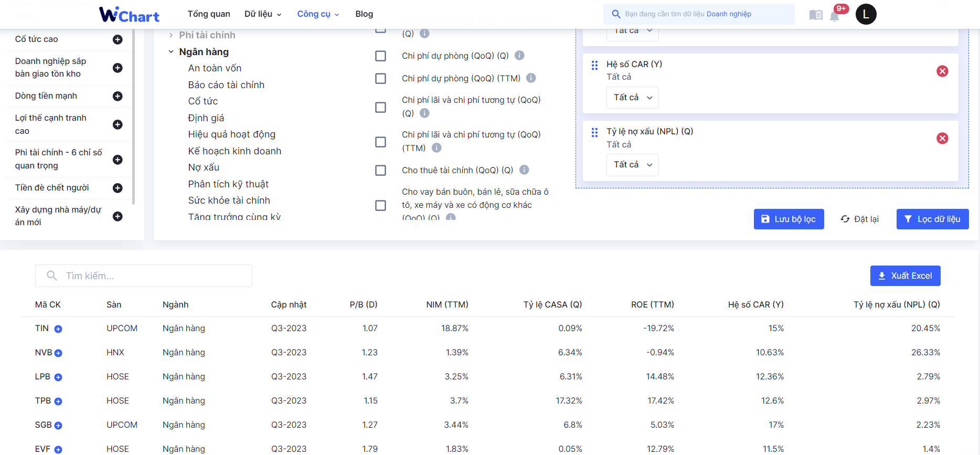Click Lọc dữ liệu button
980x455 pixels.
click(x=932, y=219)
